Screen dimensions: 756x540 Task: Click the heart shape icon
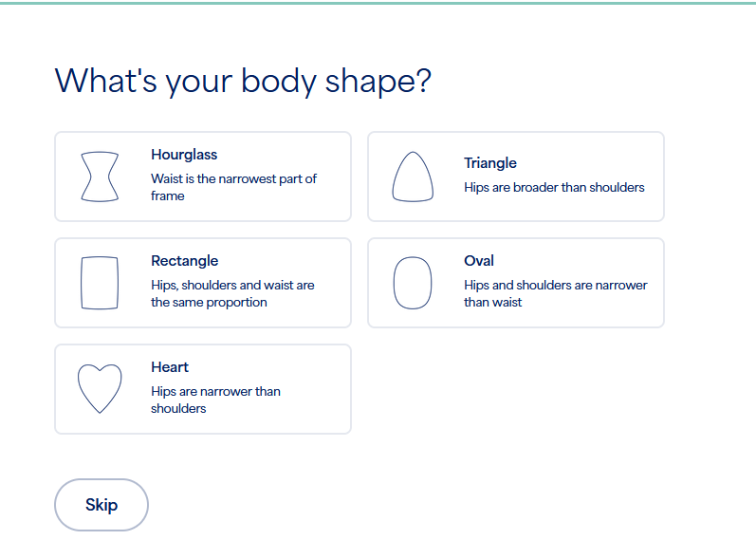click(100, 389)
